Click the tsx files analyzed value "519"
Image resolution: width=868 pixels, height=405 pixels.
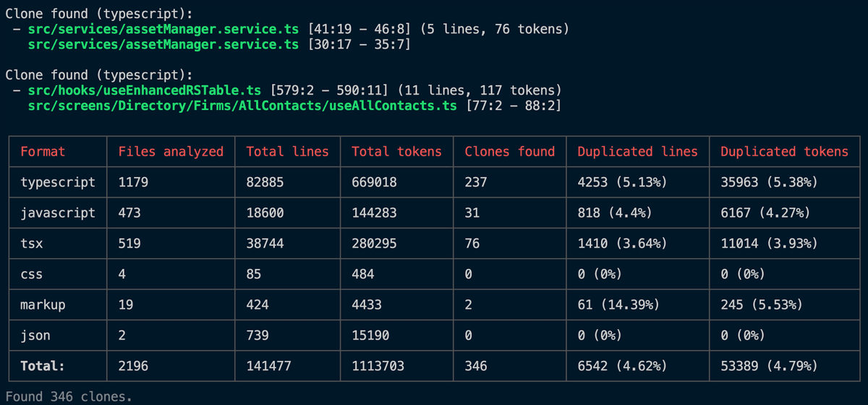(129, 244)
